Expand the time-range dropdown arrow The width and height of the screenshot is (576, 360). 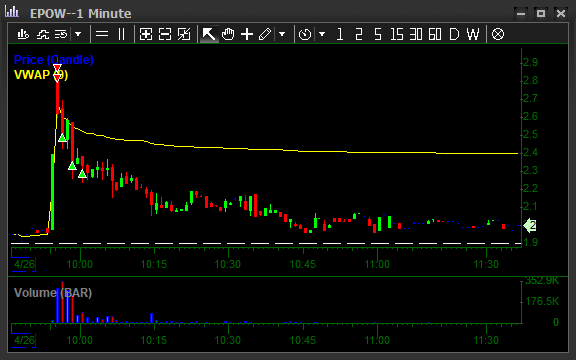coord(322,34)
